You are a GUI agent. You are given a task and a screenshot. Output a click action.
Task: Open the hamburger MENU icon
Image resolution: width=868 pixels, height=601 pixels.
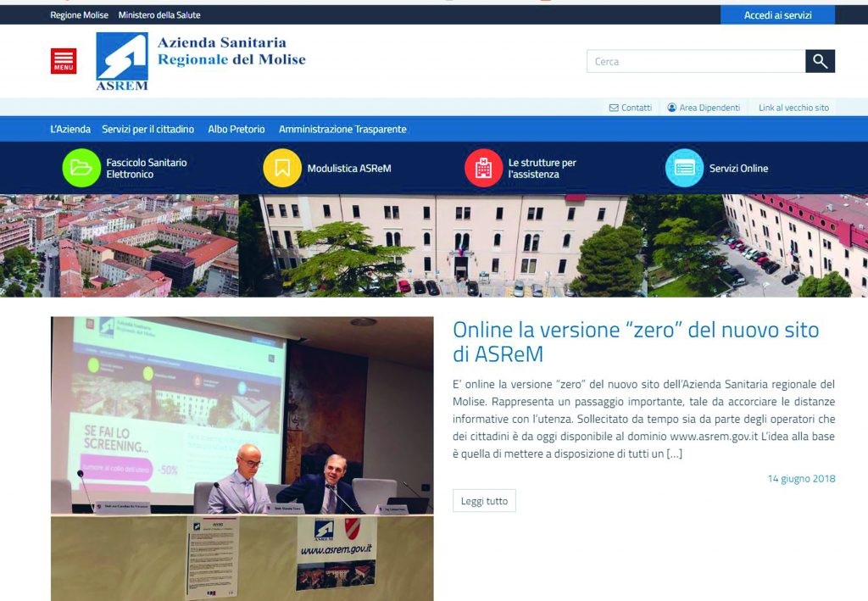[62, 59]
